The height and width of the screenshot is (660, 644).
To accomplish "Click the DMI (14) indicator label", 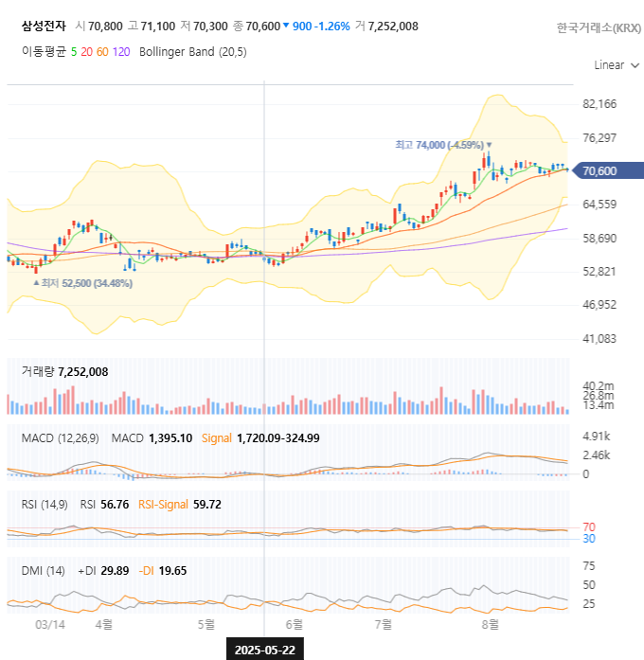I will [x=43, y=571].
